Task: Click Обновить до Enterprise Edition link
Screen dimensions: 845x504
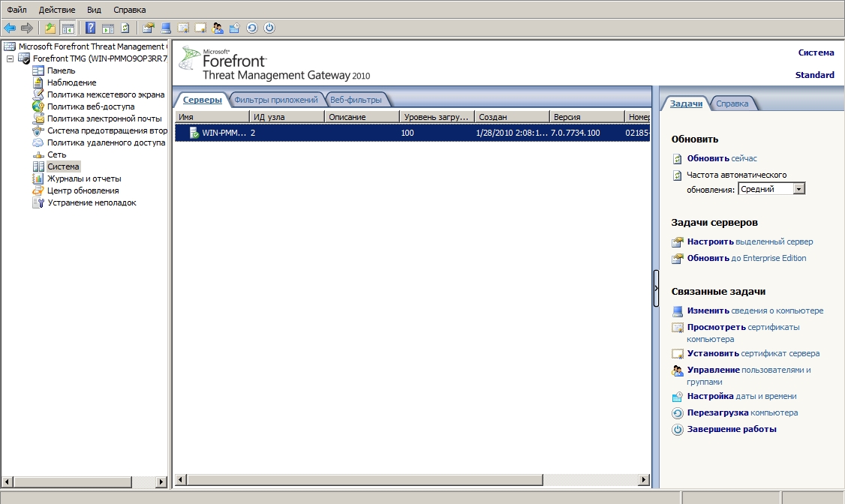Action: coord(747,259)
